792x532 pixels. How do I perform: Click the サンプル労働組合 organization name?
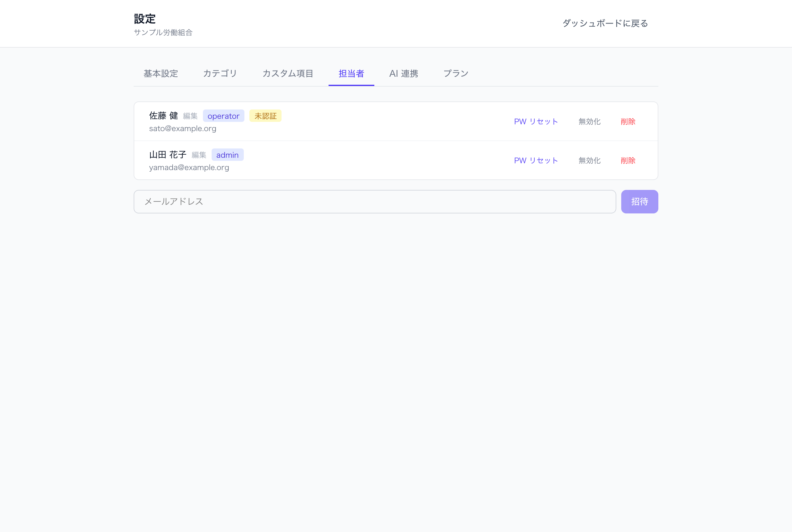tap(163, 32)
